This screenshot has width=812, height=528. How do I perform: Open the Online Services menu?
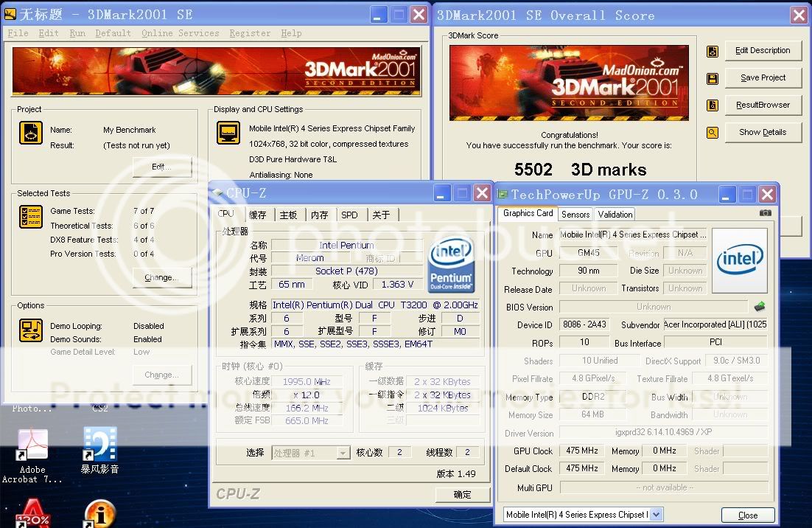[x=180, y=33]
